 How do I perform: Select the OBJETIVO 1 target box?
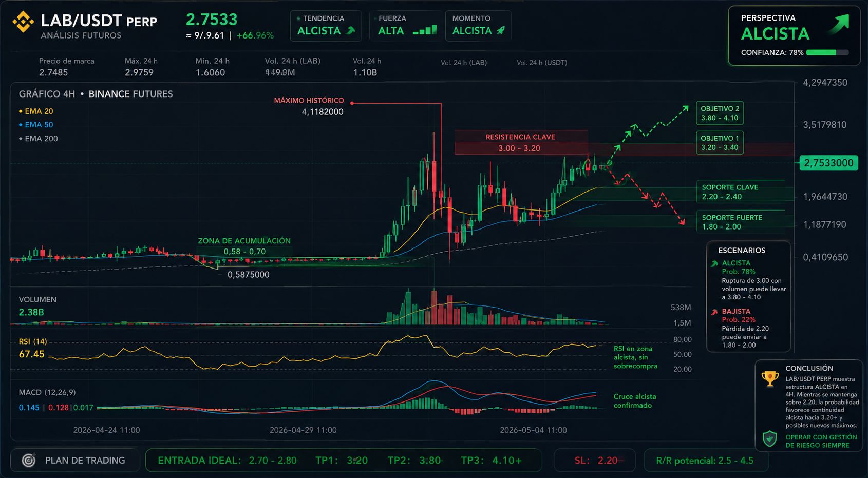(x=720, y=143)
